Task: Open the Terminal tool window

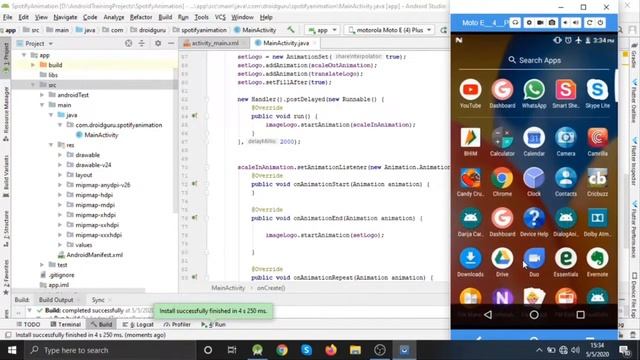Action: (x=66, y=324)
